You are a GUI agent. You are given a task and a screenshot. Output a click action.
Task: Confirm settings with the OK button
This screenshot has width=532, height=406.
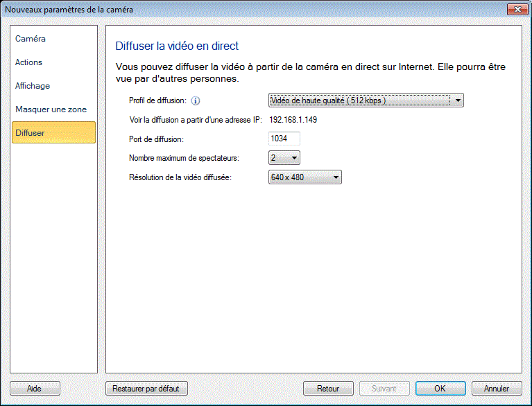[440, 389]
